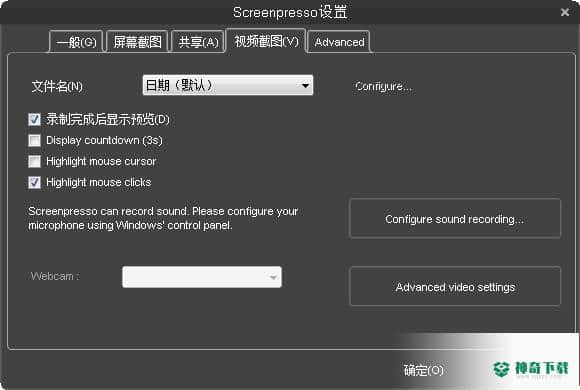Click Configure sound recording... button
Viewport: 580px width, 390px height.
pyautogui.click(x=455, y=219)
